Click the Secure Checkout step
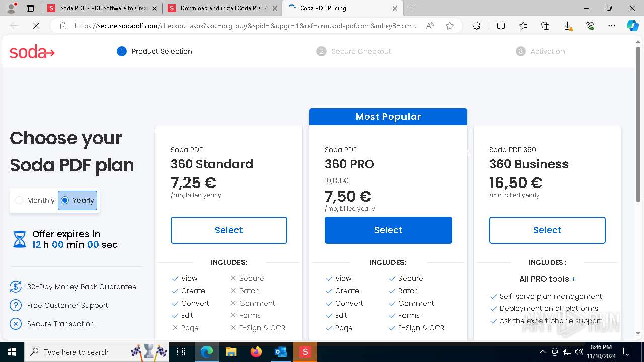Viewport: 644px width, 362px height. coord(354,51)
